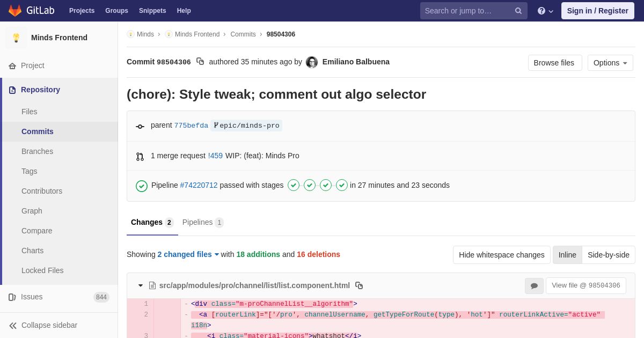Viewport: 644px width, 338px height.
Task: Open Repository in the sidebar
Action: pyautogui.click(x=59, y=90)
